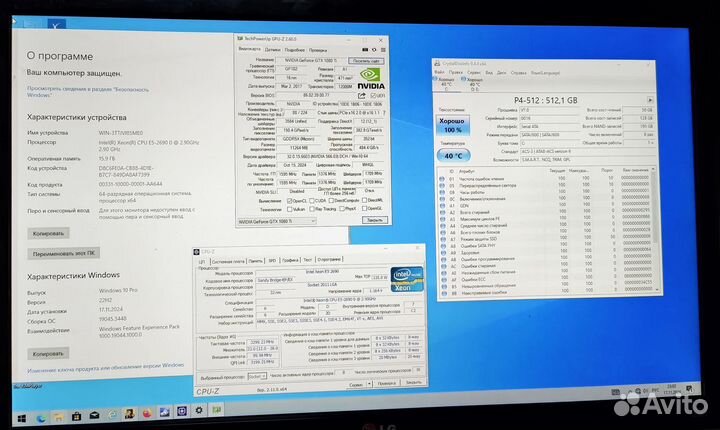
Task: Toggle the DirectCompute checkbox in GPU-Z
Action: (x=331, y=201)
